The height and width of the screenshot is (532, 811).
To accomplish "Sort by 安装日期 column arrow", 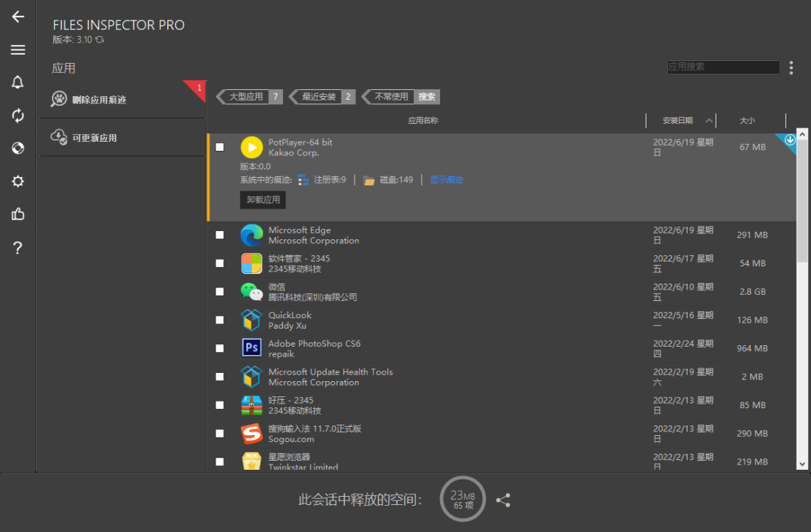I will 709,121.
